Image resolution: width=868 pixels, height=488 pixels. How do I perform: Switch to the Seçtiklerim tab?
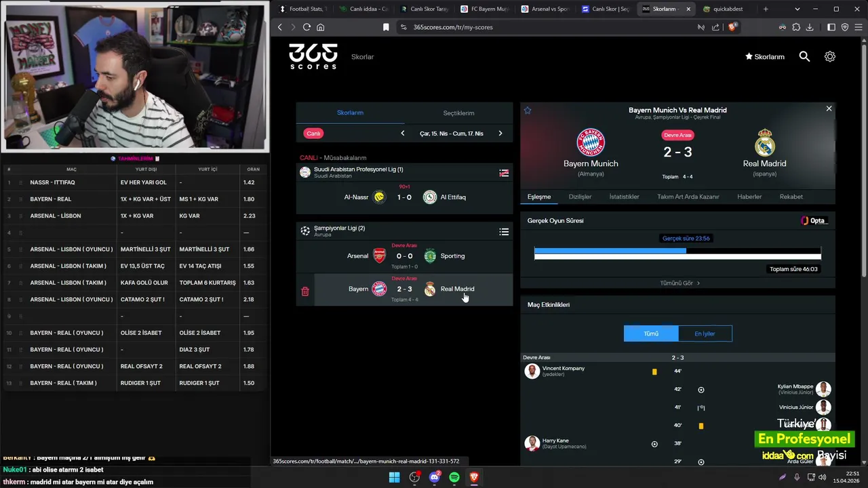(458, 113)
